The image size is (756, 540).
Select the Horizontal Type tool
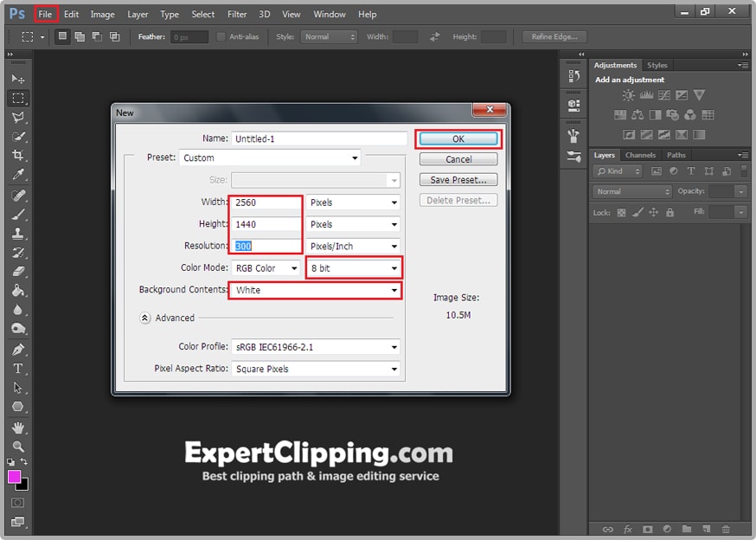(17, 368)
